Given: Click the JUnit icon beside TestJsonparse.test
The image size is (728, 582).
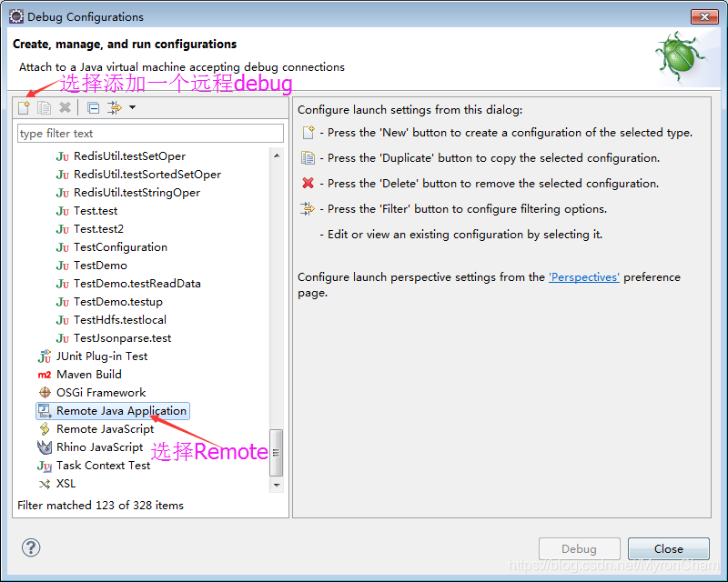Looking at the screenshot, I should [x=63, y=338].
